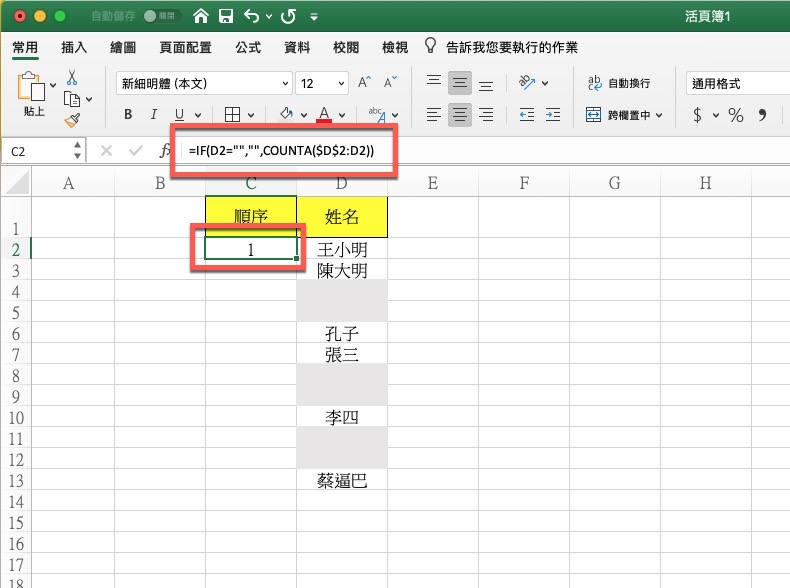Click the Home icon in title bar
This screenshot has width=790, height=588.
pos(201,16)
